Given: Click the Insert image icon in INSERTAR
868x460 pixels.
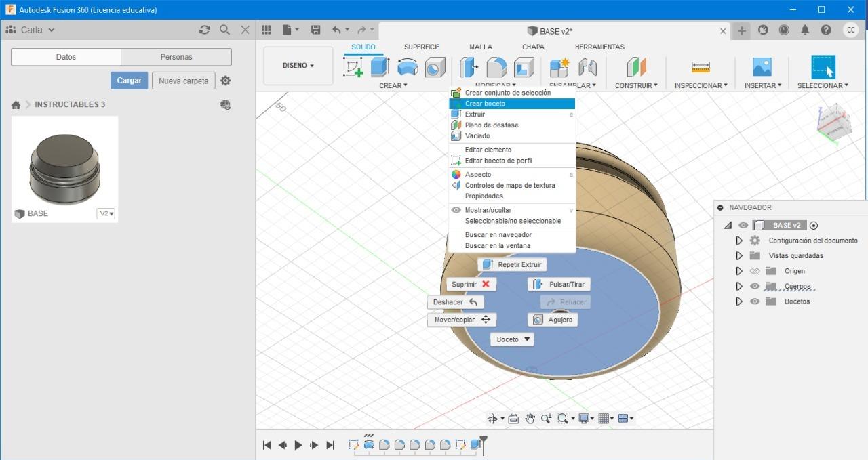Looking at the screenshot, I should [762, 67].
